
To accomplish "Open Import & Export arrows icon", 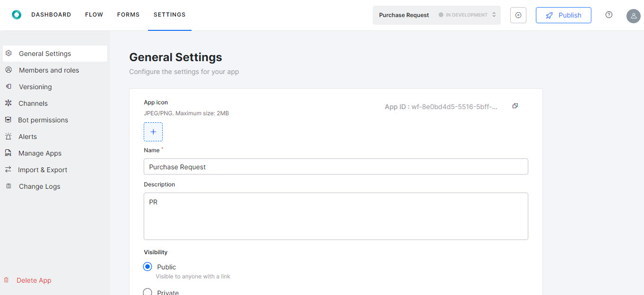I will coord(9,169).
